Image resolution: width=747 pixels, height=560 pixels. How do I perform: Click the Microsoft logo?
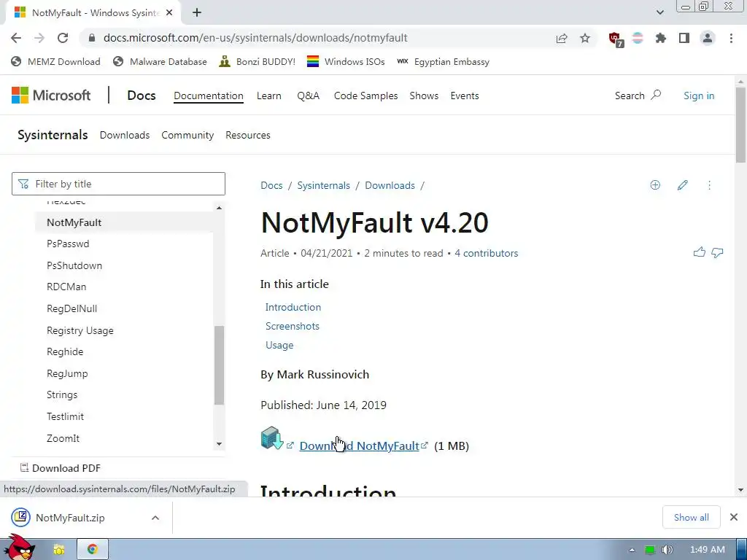click(51, 96)
